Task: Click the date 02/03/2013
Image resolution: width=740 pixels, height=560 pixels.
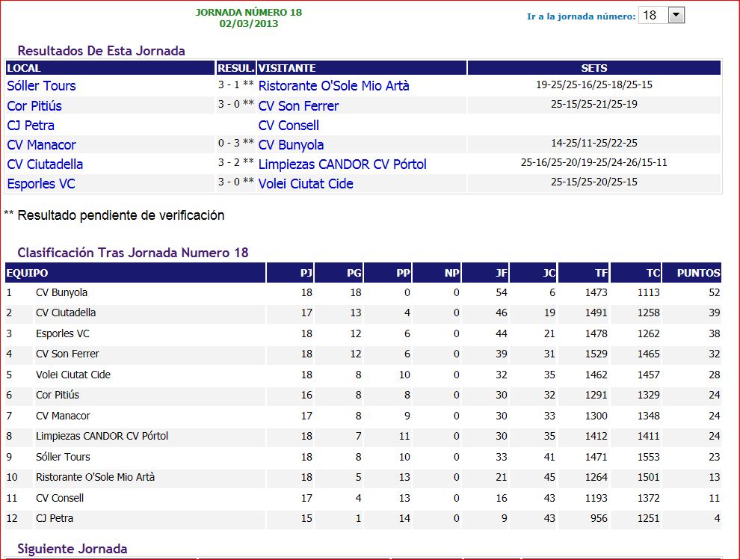Action: (x=249, y=24)
